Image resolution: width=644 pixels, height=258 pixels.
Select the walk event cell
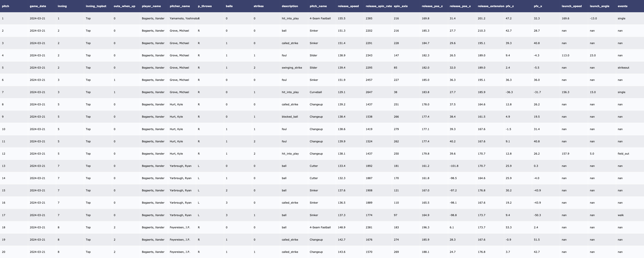[621, 215]
